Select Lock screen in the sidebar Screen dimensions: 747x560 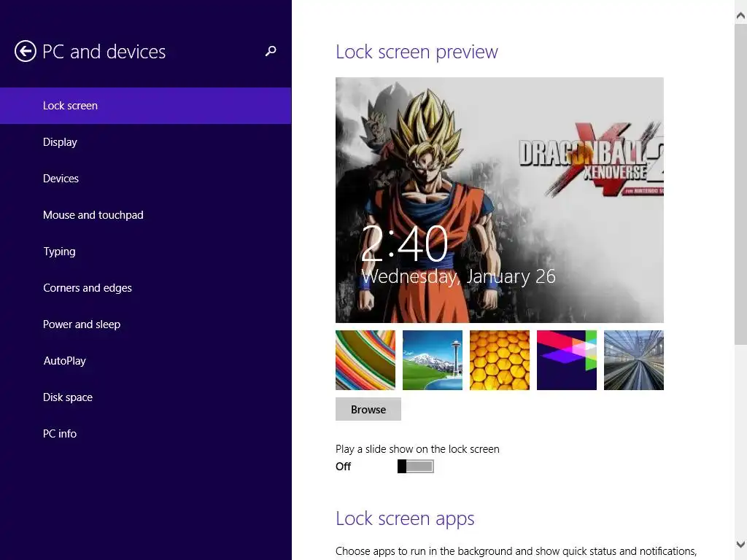[x=145, y=106]
